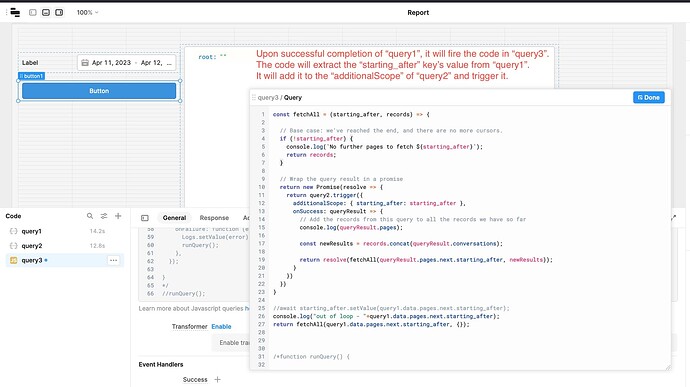Click the query3 JavaScript icon
Image resolution: width=690 pixels, height=387 pixels.
[x=13, y=260]
